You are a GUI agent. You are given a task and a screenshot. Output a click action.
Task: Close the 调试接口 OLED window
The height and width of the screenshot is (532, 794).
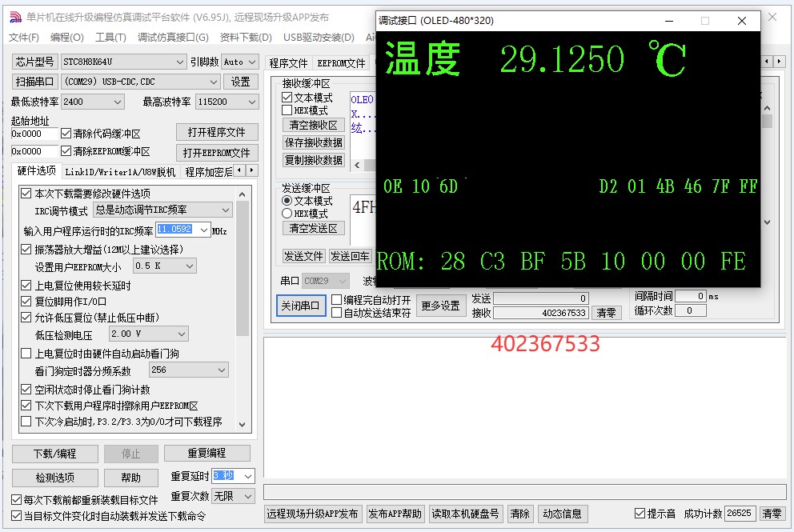tap(742, 21)
